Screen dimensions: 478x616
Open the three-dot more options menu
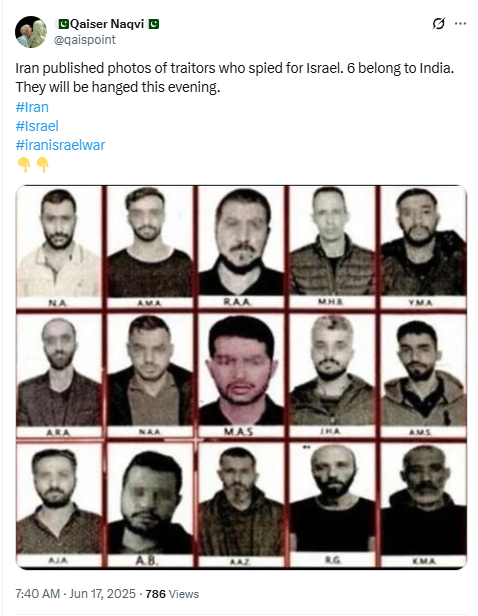click(460, 24)
